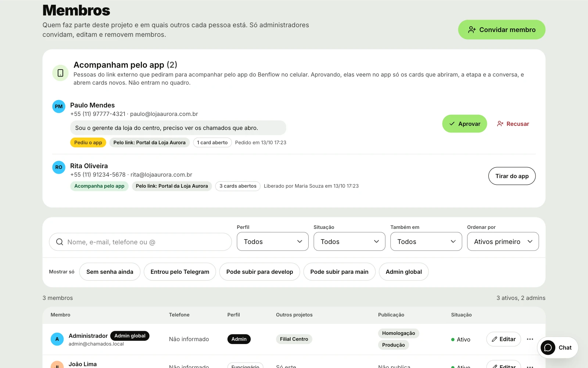The height and width of the screenshot is (368, 588).
Task: Toggle the Admin global filter chip
Action: point(404,272)
